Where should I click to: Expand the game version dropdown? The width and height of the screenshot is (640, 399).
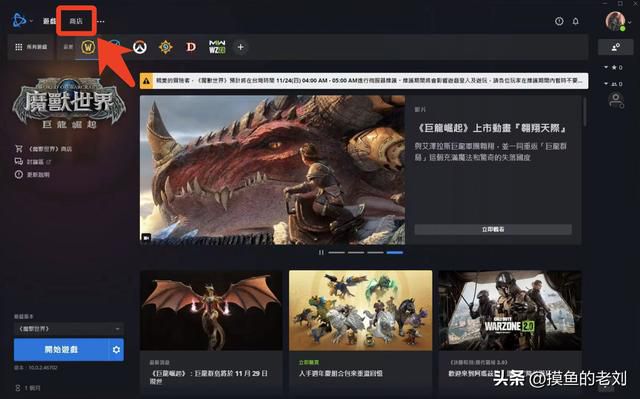point(69,328)
